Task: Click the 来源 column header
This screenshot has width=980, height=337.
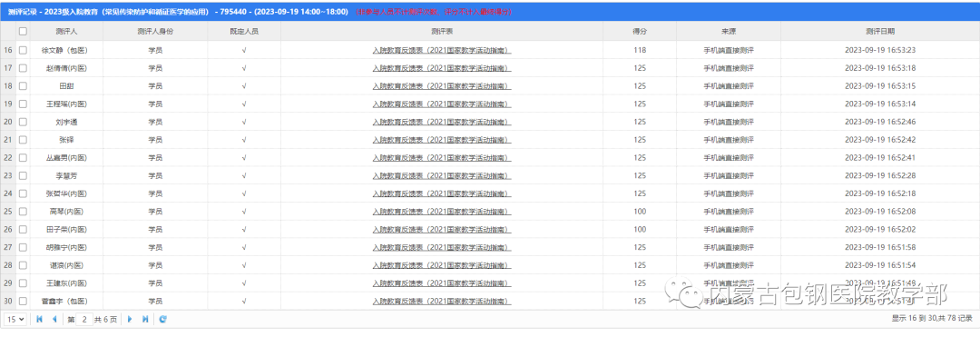Action: 728,31
